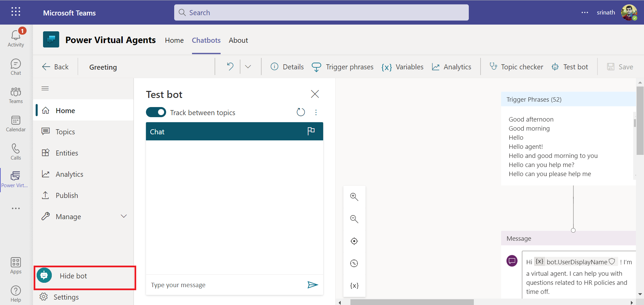Open the Topic checker
The width and height of the screenshot is (644, 305).
516,67
